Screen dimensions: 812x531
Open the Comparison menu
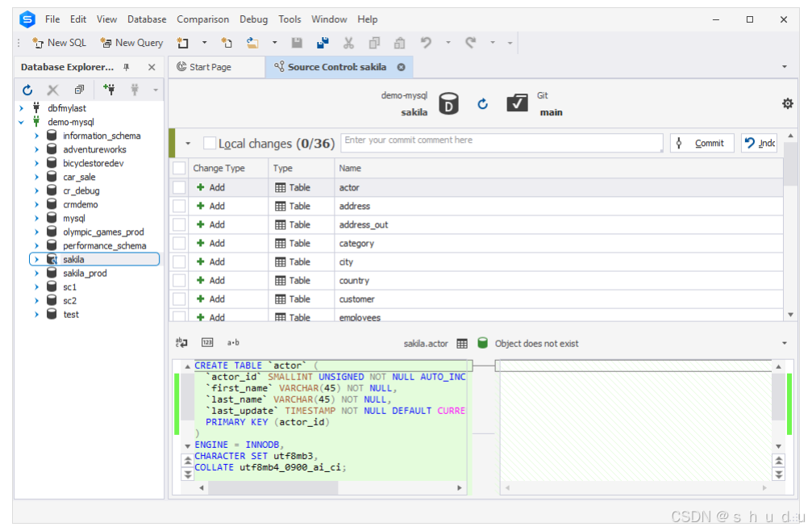(x=202, y=19)
